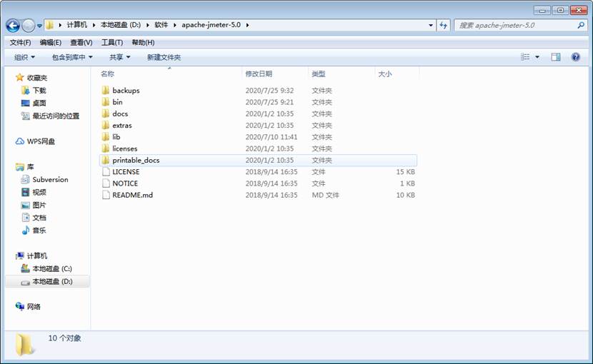Click the change view icon
Viewport: 593px width, 364px height.
tap(525, 57)
